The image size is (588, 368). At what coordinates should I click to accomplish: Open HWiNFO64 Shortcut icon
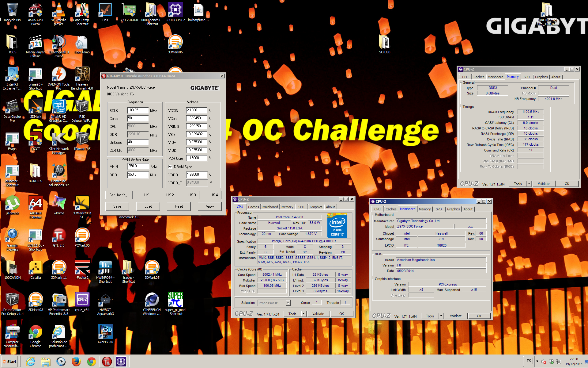[x=105, y=271]
